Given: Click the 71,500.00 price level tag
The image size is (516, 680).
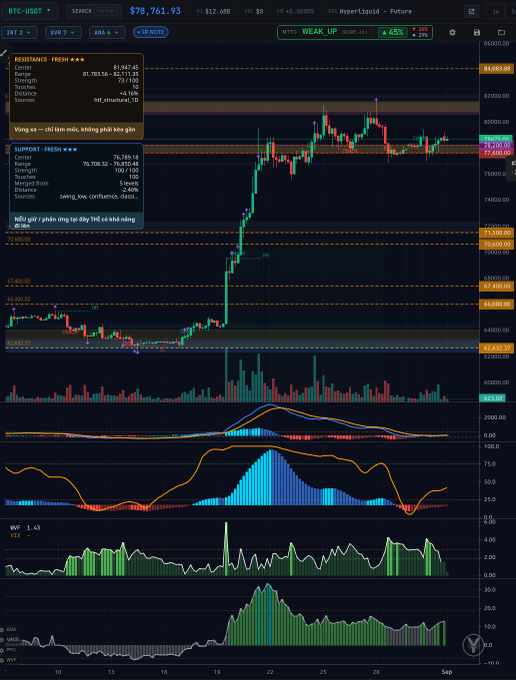Looking at the screenshot, I should click(496, 233).
